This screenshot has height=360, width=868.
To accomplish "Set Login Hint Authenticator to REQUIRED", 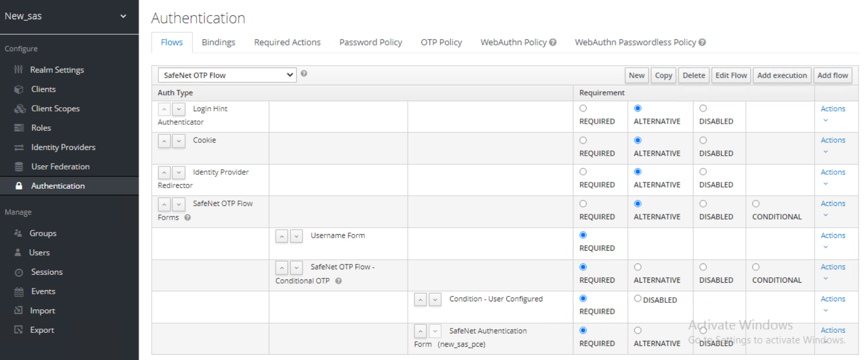I will coord(583,108).
